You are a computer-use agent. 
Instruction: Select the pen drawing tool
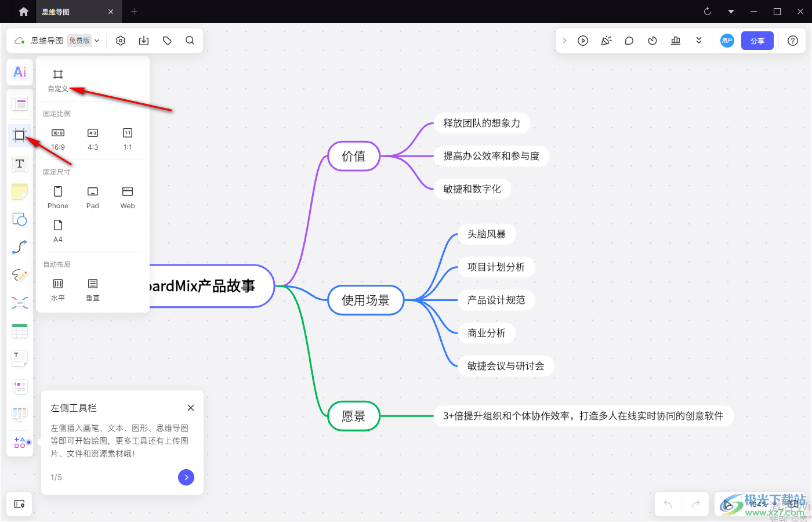(x=20, y=275)
